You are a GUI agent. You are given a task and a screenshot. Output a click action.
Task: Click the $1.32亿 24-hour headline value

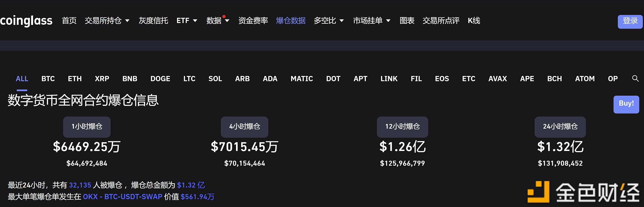click(560, 147)
